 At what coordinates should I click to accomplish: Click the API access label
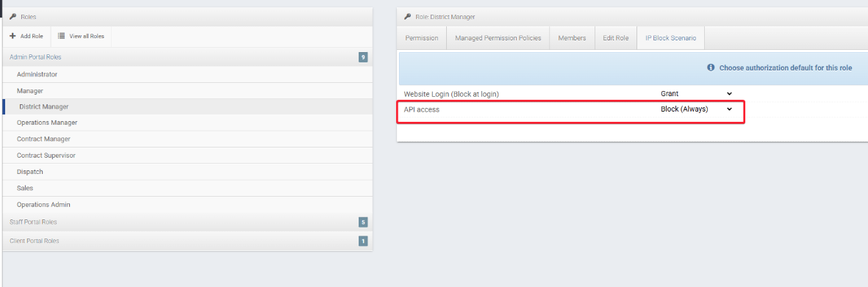[x=421, y=109]
